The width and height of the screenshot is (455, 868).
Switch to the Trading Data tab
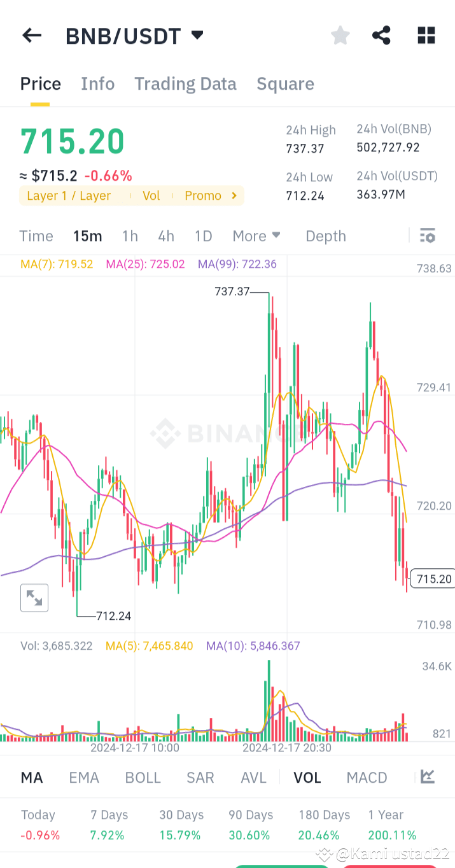pos(185,83)
